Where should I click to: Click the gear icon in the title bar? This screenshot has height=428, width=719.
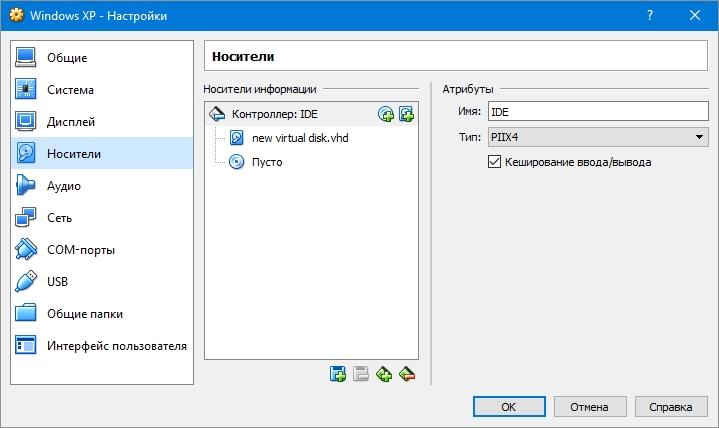pyautogui.click(x=16, y=15)
